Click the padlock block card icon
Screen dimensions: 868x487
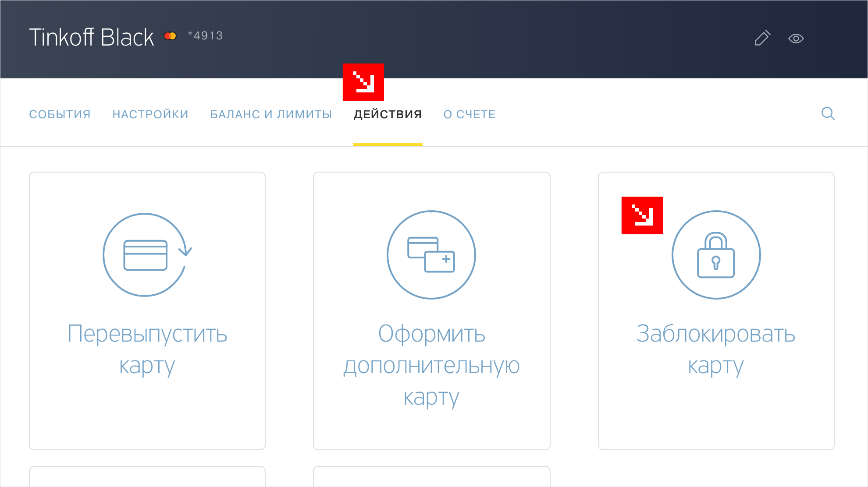(x=716, y=255)
